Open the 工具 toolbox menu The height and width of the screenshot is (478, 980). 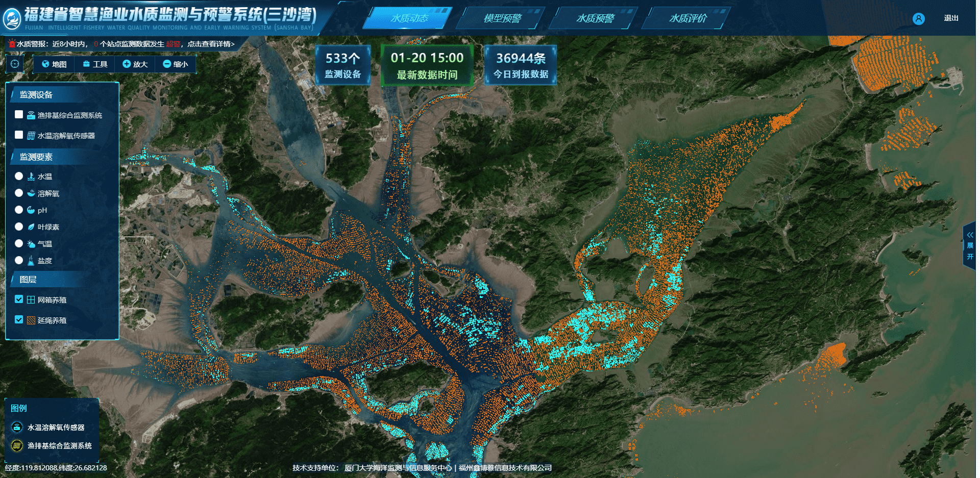click(x=95, y=64)
